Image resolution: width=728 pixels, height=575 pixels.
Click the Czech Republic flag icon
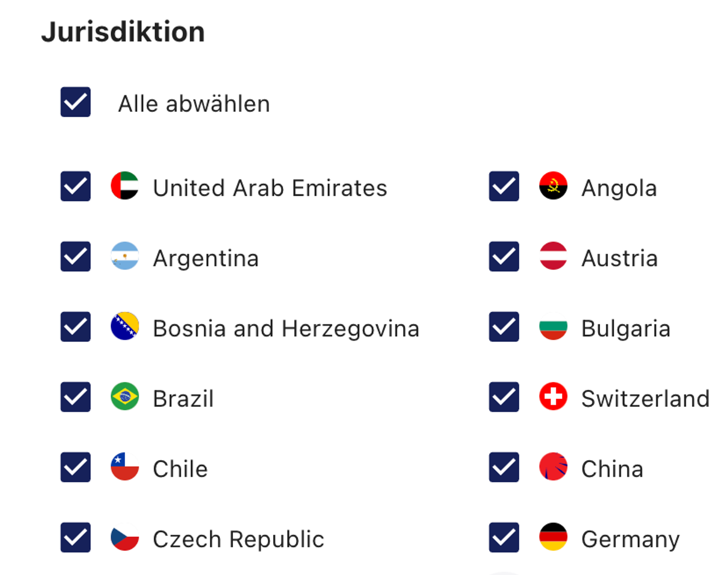(x=125, y=537)
